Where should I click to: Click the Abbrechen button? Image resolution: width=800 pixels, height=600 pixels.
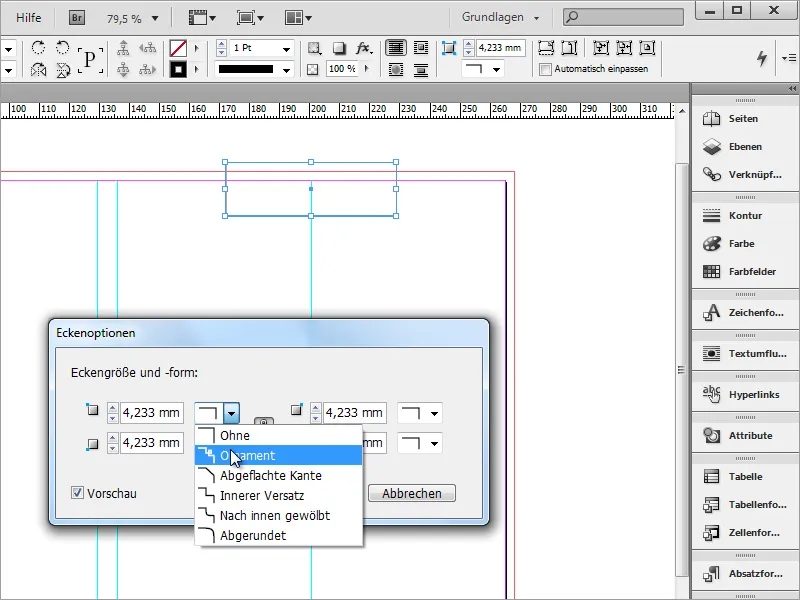[412, 493]
